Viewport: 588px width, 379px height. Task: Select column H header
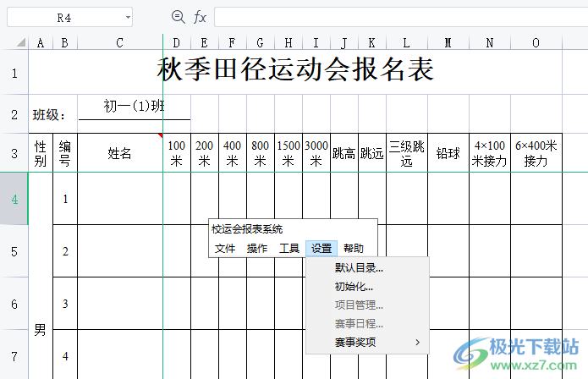(289, 43)
